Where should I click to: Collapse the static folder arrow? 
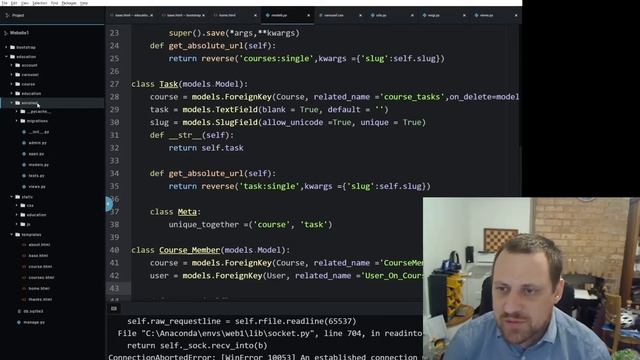pyautogui.click(x=11, y=197)
